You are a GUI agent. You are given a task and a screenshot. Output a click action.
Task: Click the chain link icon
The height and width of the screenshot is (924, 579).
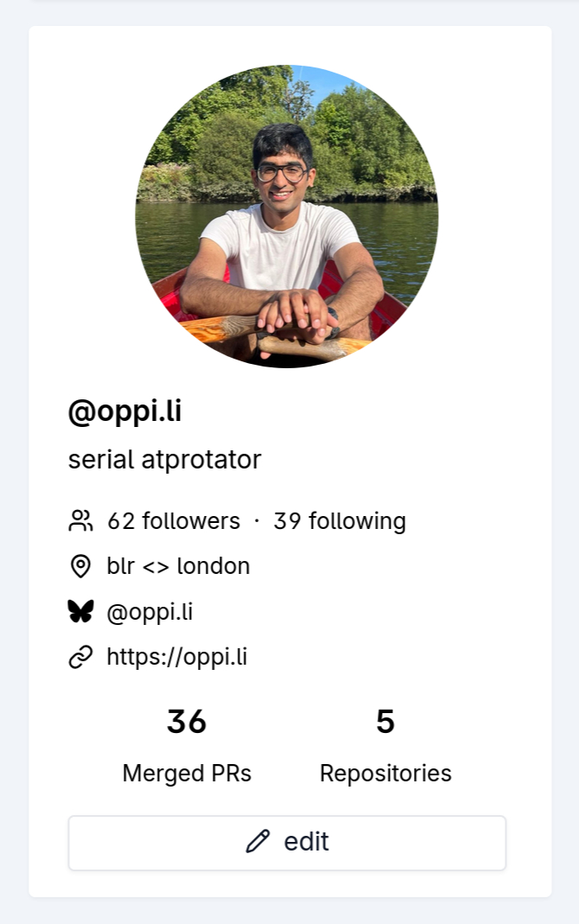tap(80, 658)
